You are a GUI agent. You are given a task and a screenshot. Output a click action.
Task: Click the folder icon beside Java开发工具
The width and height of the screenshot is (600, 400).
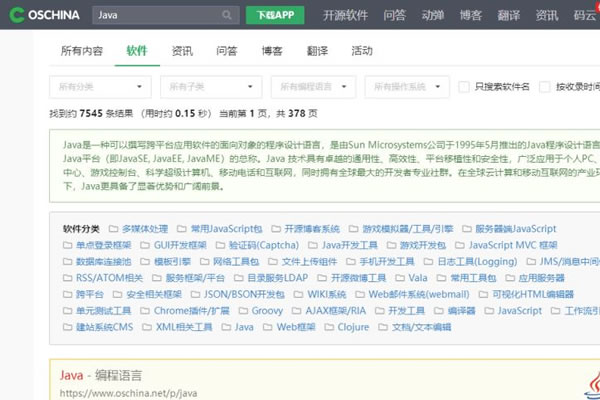coord(313,245)
